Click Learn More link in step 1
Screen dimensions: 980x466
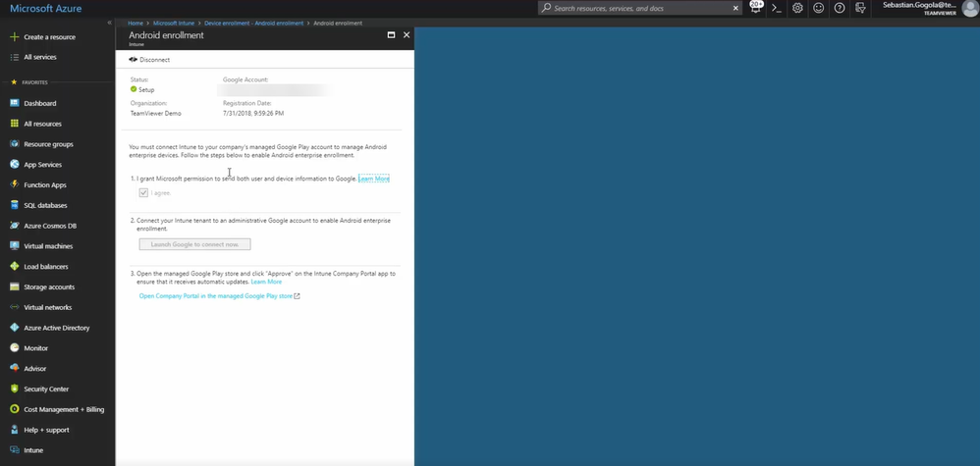click(374, 179)
